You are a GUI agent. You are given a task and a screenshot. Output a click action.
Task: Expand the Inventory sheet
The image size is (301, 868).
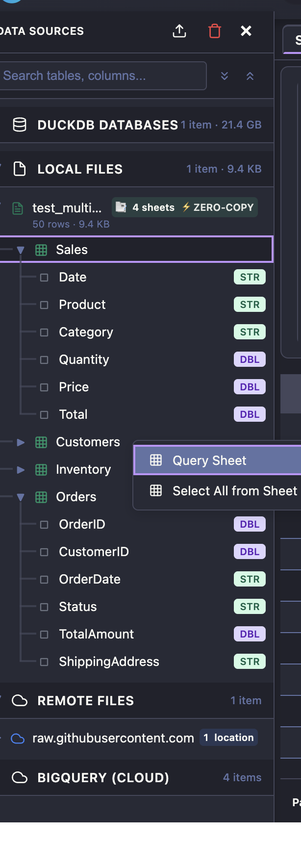point(20,469)
